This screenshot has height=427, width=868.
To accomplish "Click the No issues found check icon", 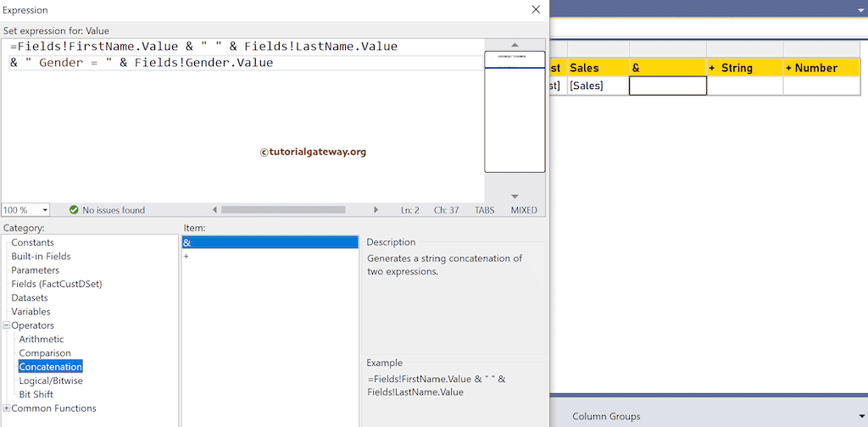I will [74, 210].
